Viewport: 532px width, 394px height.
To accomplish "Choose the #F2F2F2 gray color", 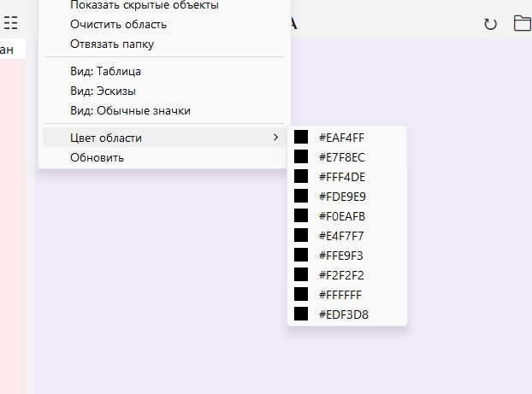I will click(346, 275).
